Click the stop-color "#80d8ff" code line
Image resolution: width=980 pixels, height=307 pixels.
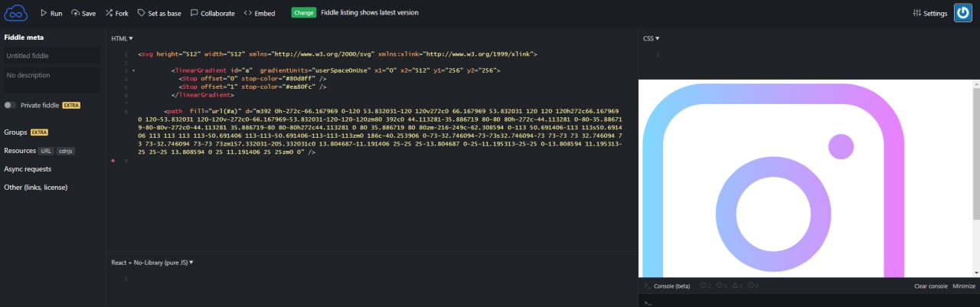click(253, 79)
